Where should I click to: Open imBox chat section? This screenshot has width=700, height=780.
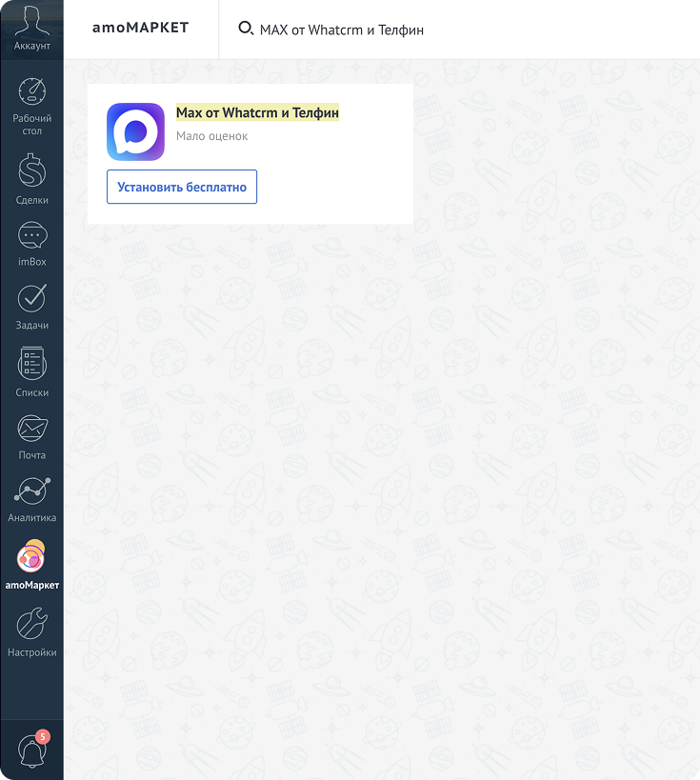pos(31,244)
